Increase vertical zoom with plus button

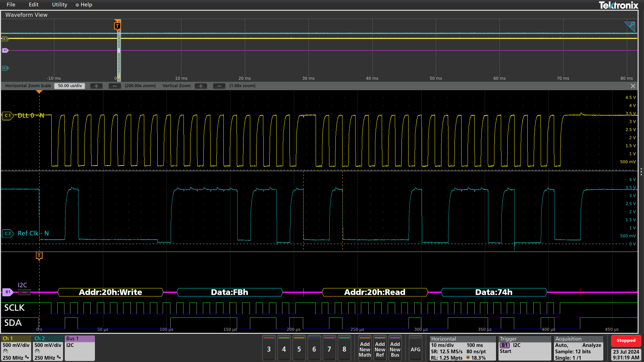click(201, 86)
